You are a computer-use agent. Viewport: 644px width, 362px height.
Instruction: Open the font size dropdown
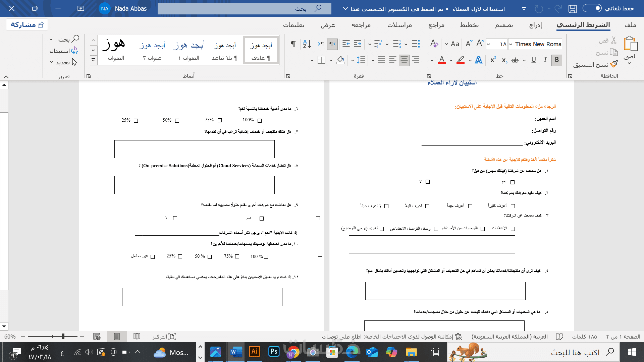tap(489, 44)
